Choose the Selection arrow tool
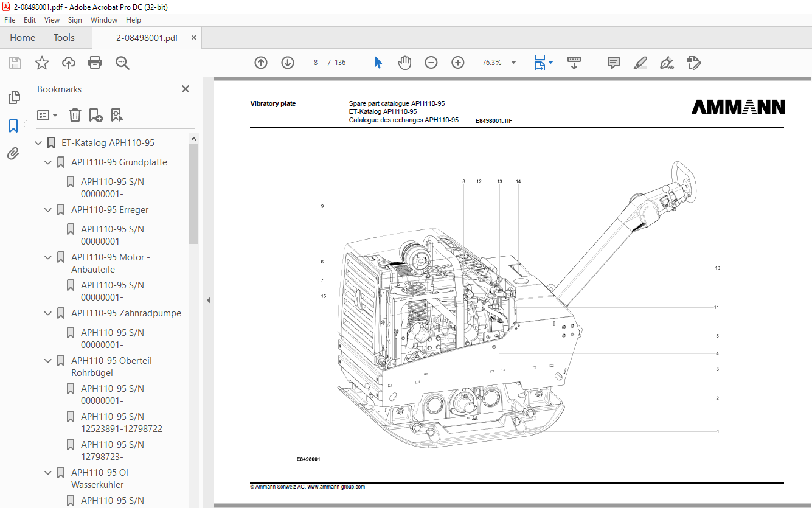812x508 pixels. tap(378, 63)
